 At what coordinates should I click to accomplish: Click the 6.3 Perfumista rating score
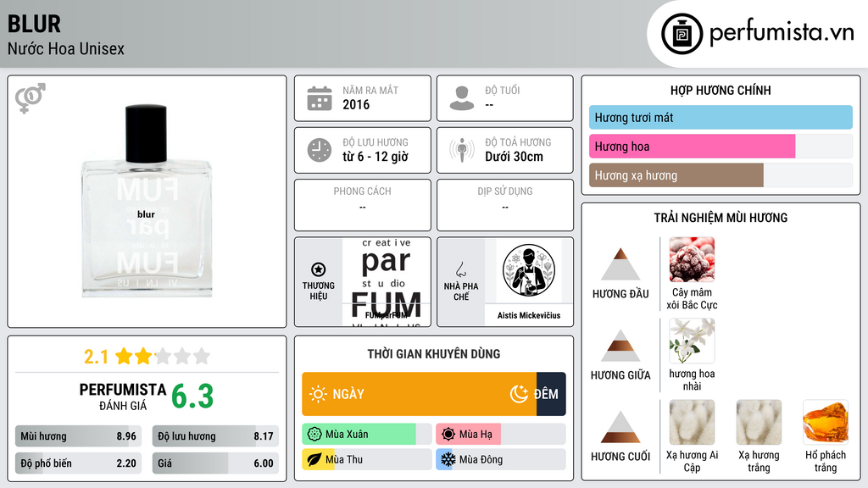192,396
